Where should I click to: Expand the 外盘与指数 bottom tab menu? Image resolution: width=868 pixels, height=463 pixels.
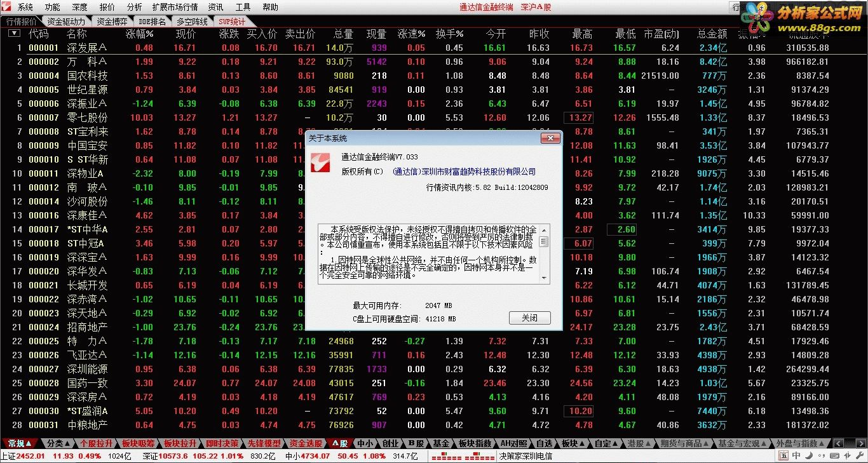[x=799, y=443]
